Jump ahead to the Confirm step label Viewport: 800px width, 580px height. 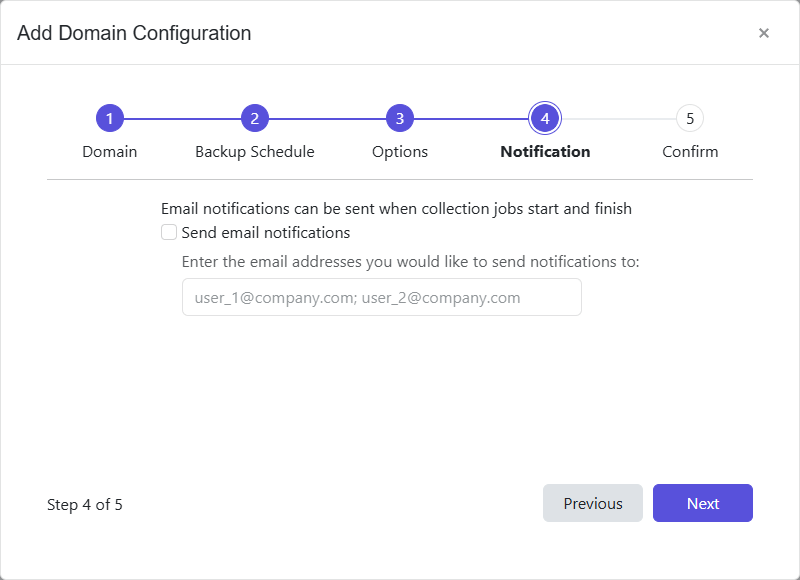[x=690, y=151]
